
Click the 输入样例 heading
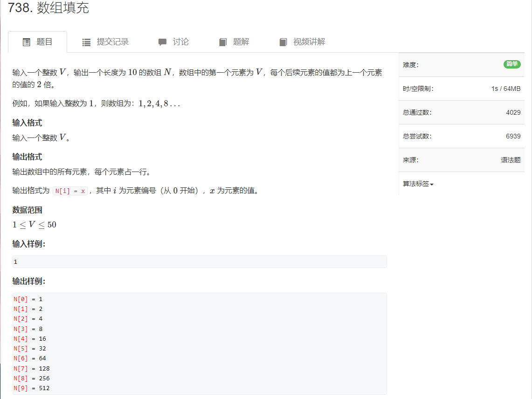click(29, 244)
